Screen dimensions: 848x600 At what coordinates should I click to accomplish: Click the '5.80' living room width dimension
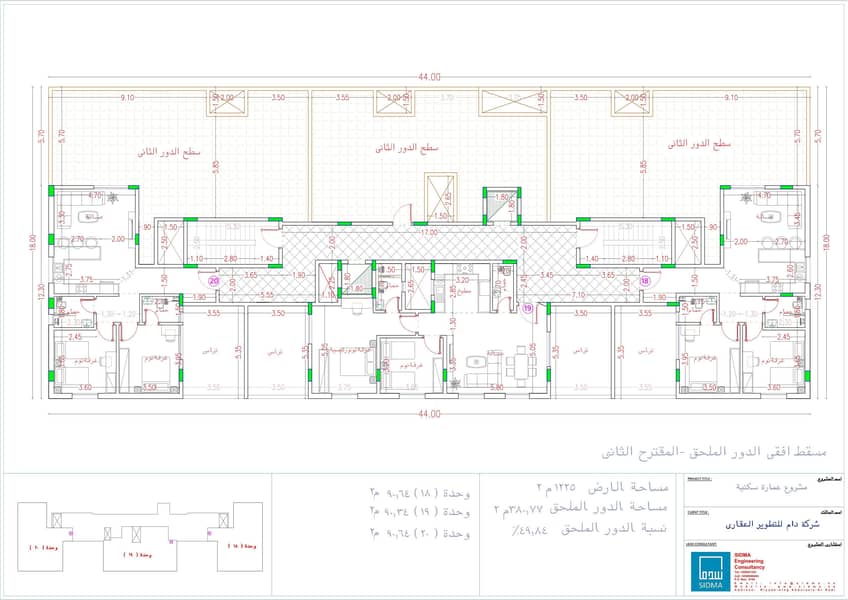[496, 387]
